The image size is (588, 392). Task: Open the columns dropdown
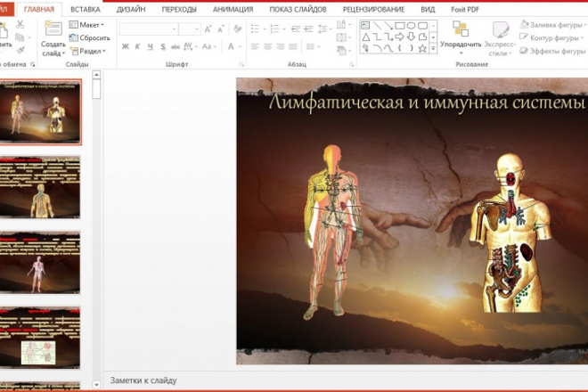[x=313, y=46]
